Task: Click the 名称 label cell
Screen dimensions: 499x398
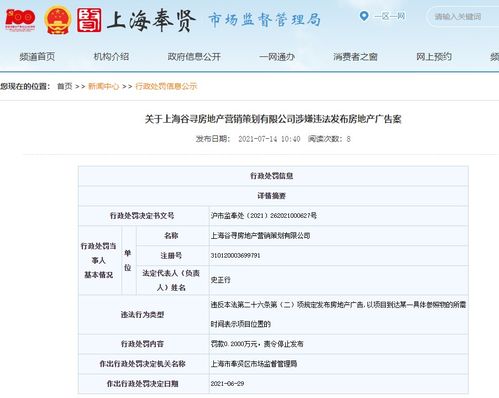Action: click(172, 236)
